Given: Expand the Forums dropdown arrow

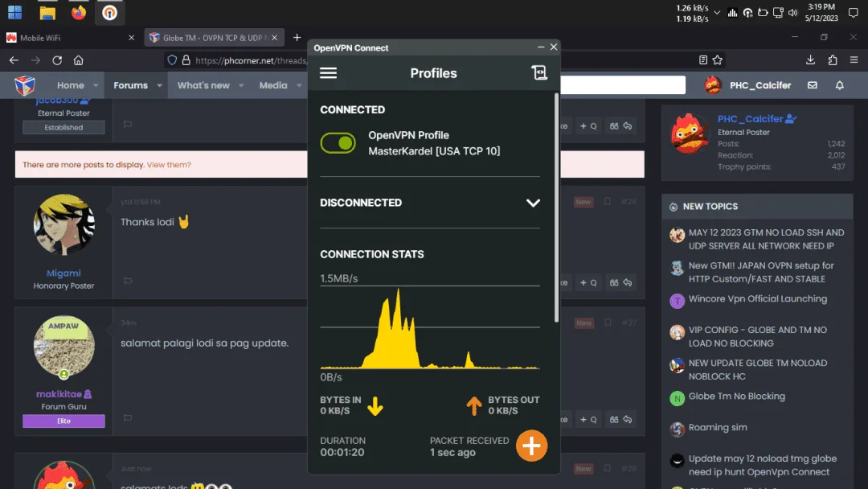Looking at the screenshot, I should tap(159, 86).
